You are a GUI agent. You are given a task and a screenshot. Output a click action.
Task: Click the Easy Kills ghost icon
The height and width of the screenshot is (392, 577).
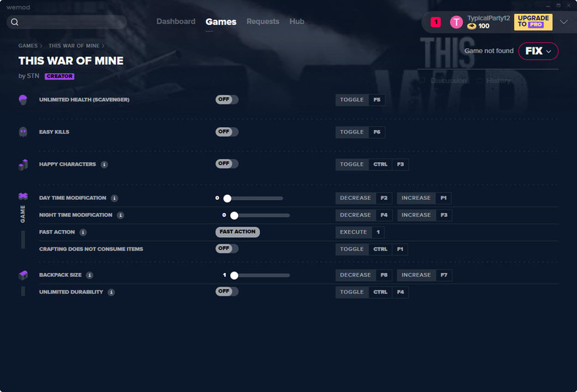click(23, 131)
